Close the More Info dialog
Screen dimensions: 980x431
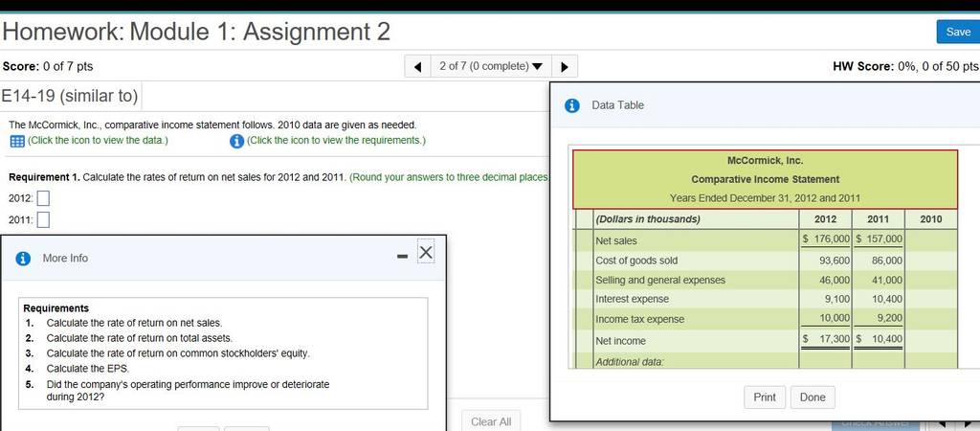(x=426, y=252)
